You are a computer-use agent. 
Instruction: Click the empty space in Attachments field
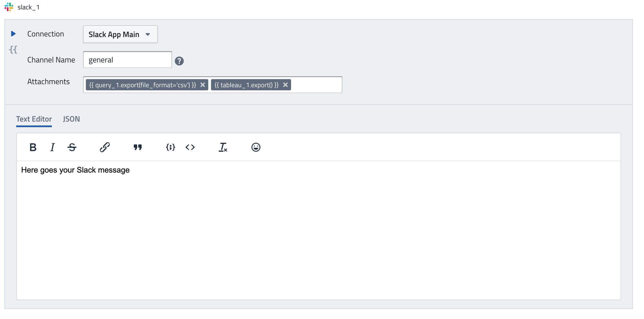tap(316, 85)
